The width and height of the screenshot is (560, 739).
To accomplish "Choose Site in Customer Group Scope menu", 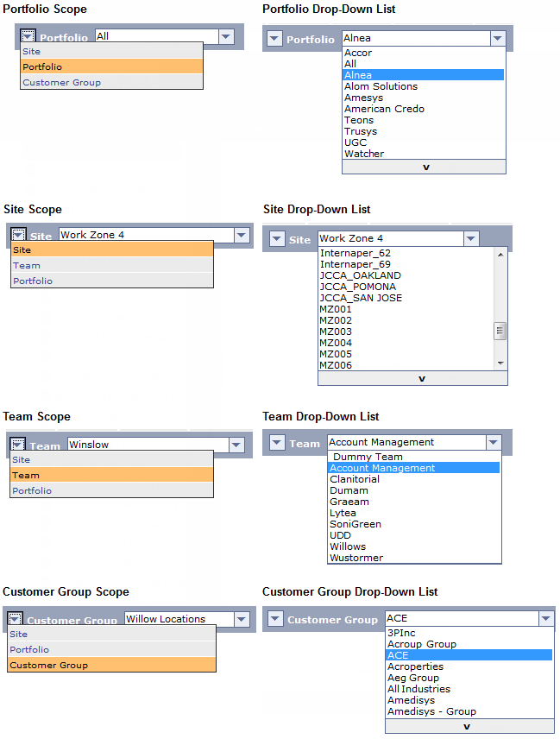I will click(111, 634).
